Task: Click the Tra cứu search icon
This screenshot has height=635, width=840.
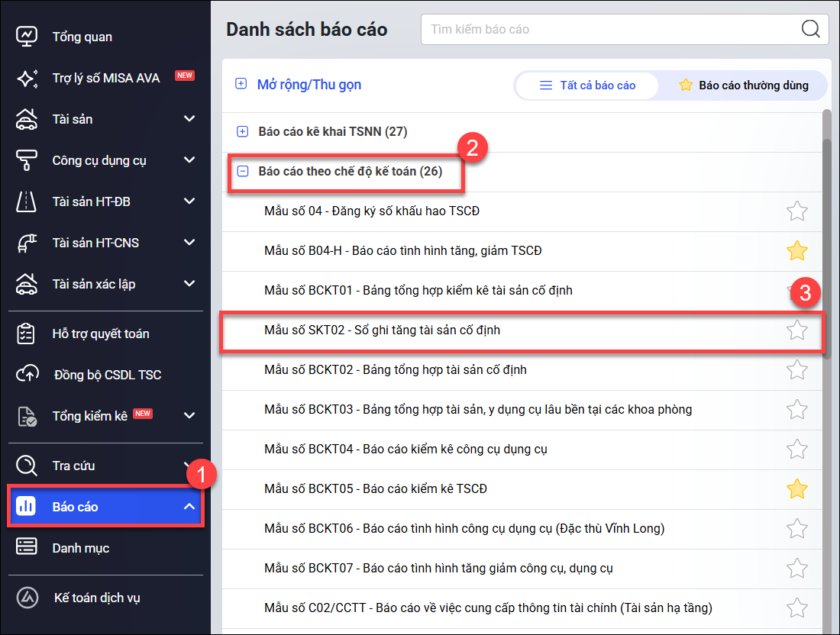Action: [27, 466]
